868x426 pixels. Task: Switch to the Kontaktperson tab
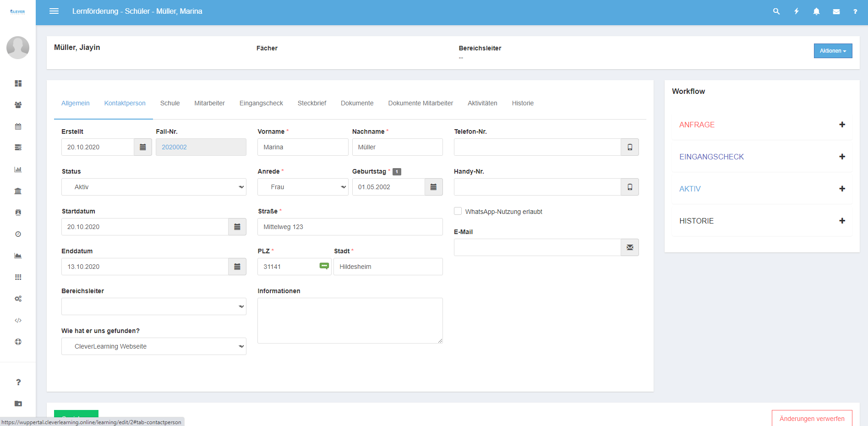(125, 103)
